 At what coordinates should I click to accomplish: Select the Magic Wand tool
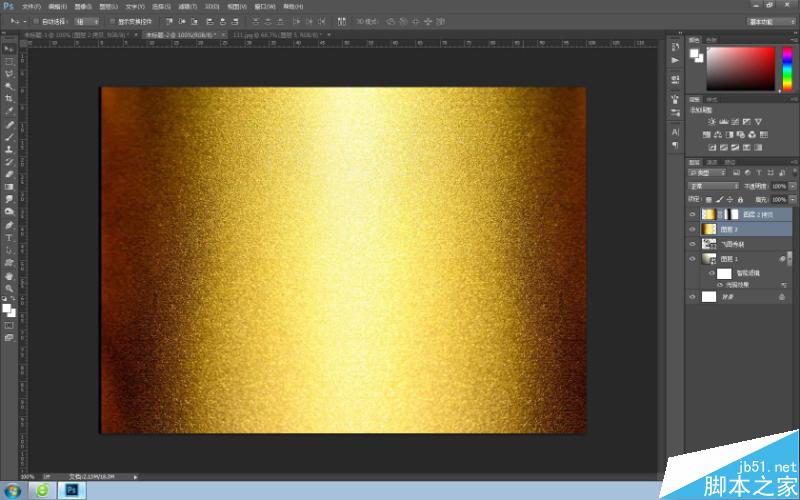click(9, 86)
